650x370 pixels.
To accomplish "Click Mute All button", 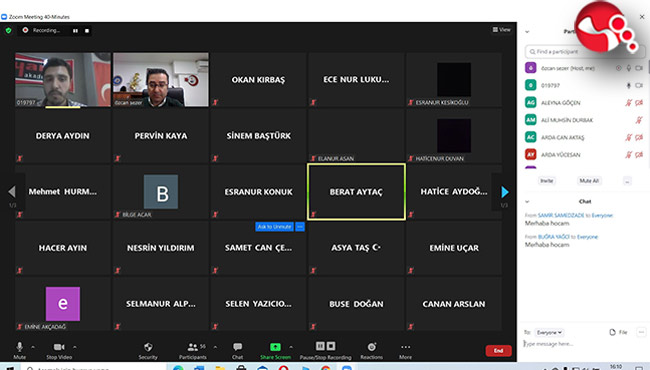I will (x=589, y=181).
